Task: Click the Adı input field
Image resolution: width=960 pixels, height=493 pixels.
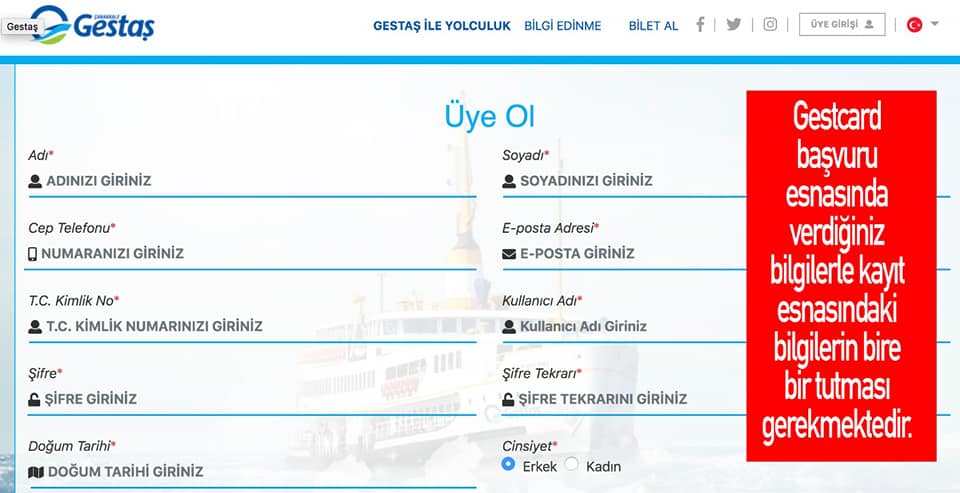Action: pyautogui.click(x=252, y=181)
